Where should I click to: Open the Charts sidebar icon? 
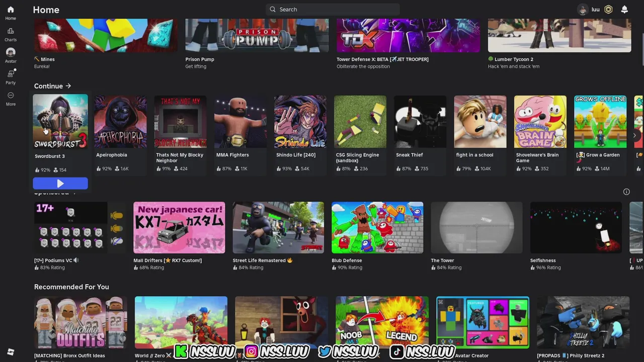coord(11,35)
